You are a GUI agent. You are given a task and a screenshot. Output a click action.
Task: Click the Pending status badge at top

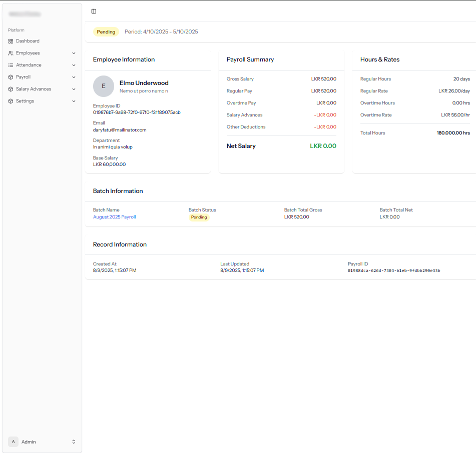(x=106, y=32)
